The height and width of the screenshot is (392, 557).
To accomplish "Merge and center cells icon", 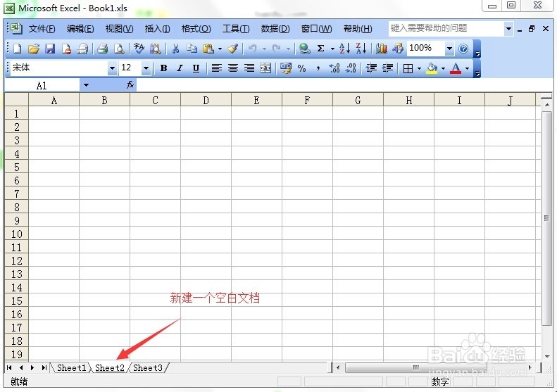I will [x=265, y=68].
